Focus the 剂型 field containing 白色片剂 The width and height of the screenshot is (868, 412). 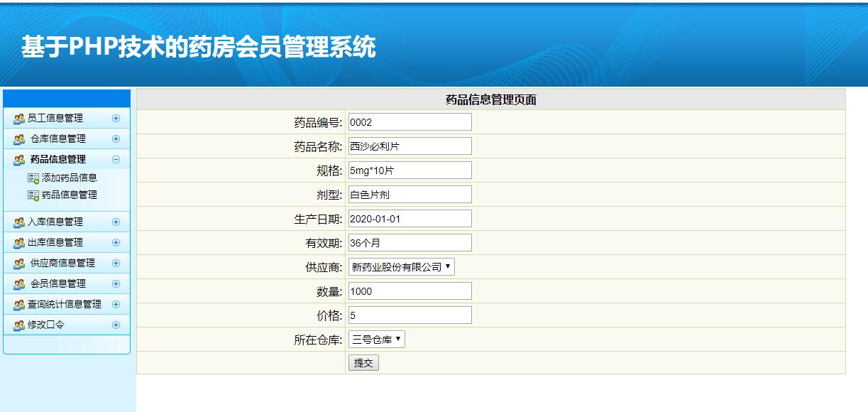(410, 195)
